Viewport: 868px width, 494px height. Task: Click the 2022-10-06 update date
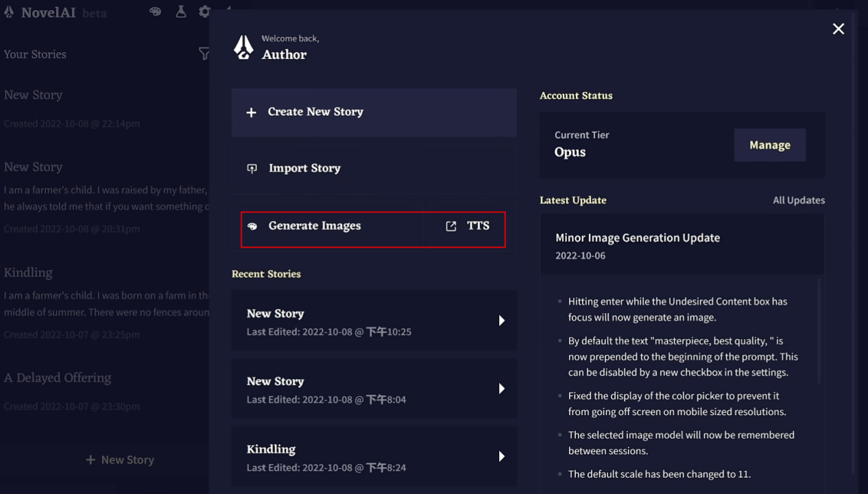click(580, 256)
